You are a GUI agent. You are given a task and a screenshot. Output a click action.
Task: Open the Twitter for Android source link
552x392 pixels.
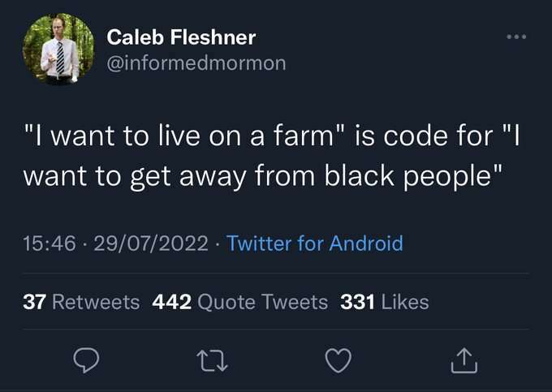pyautogui.click(x=314, y=243)
